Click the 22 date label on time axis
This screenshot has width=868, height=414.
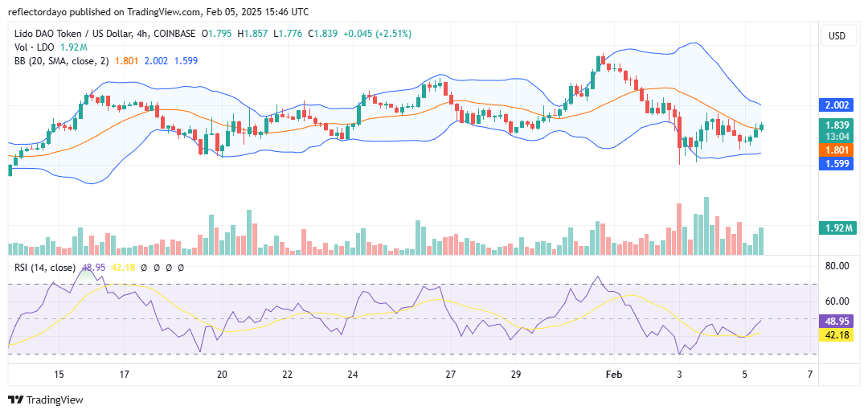[287, 374]
